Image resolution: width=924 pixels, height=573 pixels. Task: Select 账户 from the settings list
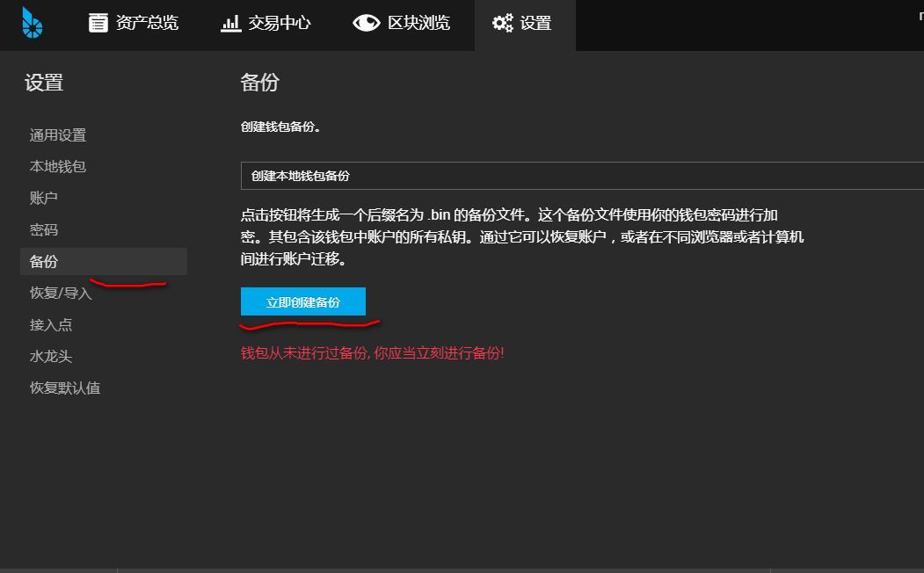(44, 198)
